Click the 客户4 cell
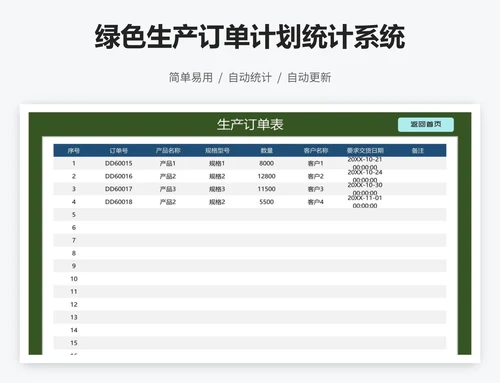Viewport: 500px width, 383px height. point(316,202)
